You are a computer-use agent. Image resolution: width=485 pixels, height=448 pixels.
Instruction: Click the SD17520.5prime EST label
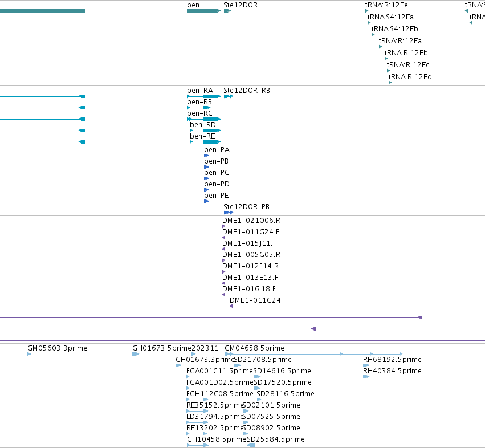coord(283,382)
